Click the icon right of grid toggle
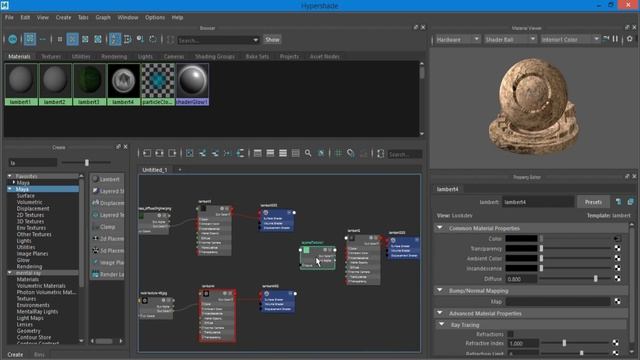This screenshot has width=640, height=360. tap(351, 153)
